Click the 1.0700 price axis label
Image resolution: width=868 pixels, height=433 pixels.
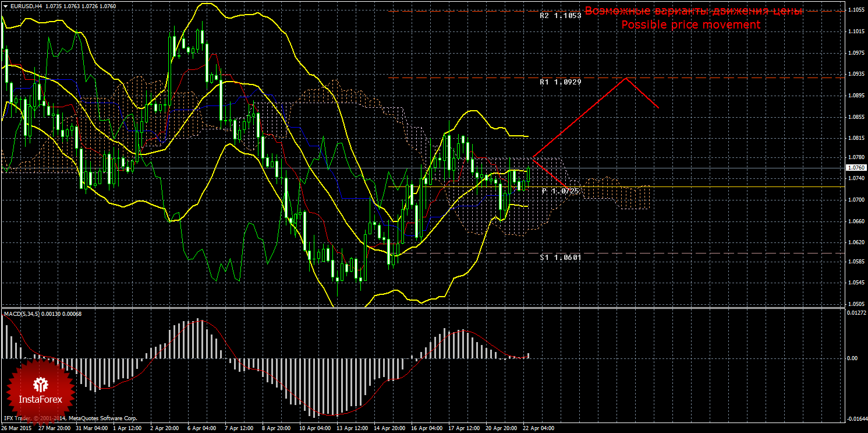point(856,200)
